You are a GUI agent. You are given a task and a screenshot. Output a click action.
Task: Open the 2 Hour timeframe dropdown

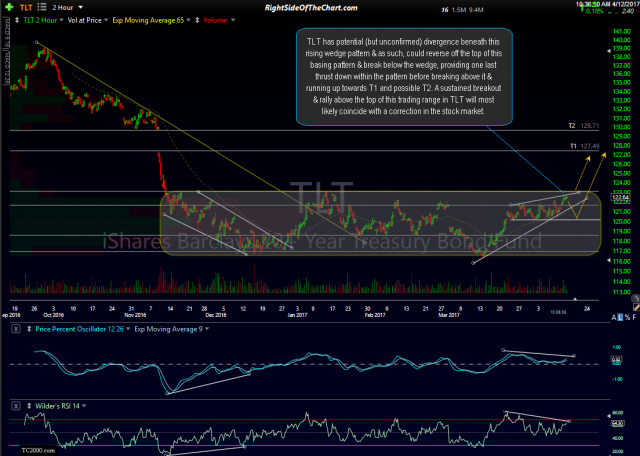pyautogui.click(x=80, y=7)
